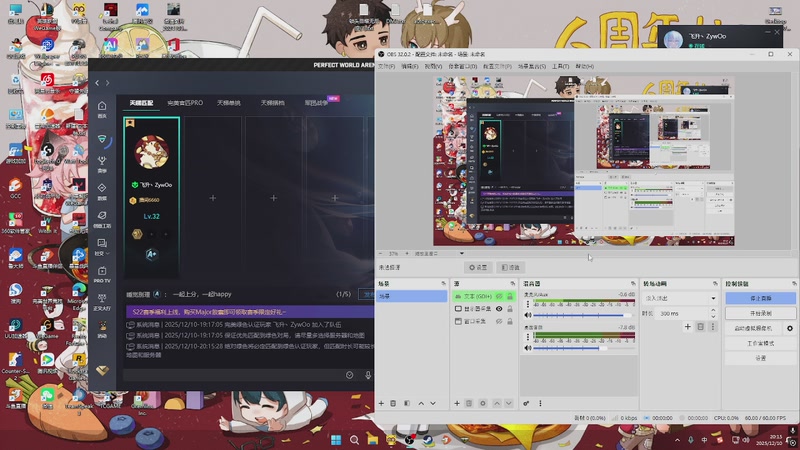The height and width of the screenshot is (450, 800).
Task: Open advanced audio gears icon in OBS mixer
Action: point(526,403)
